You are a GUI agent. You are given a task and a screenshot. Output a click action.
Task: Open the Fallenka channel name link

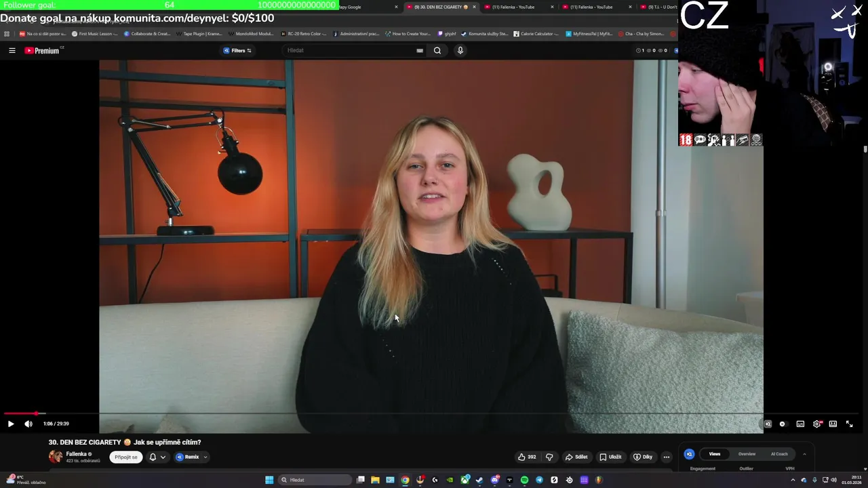tap(76, 454)
